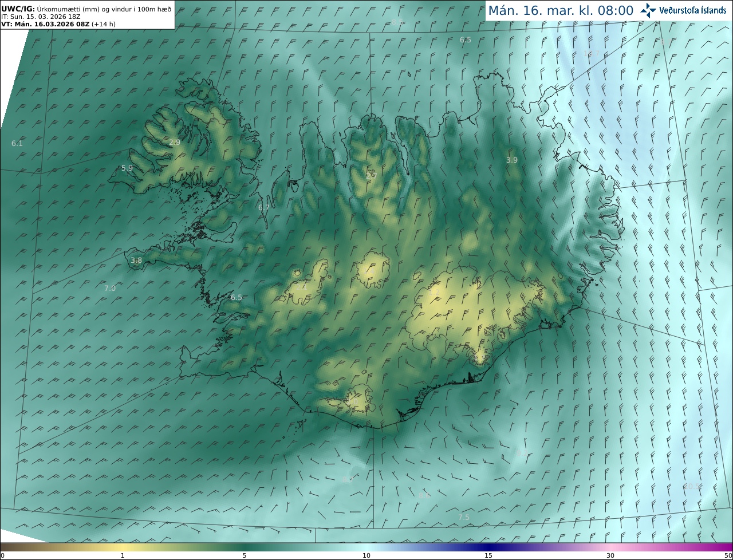
Task: Click the 0 tick on the colour scale
Action: pyautogui.click(x=2, y=555)
